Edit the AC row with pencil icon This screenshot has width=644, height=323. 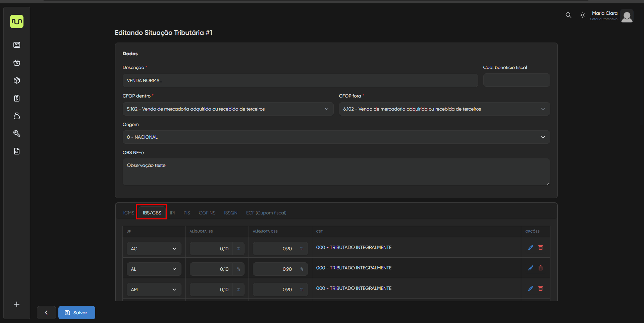(x=531, y=248)
